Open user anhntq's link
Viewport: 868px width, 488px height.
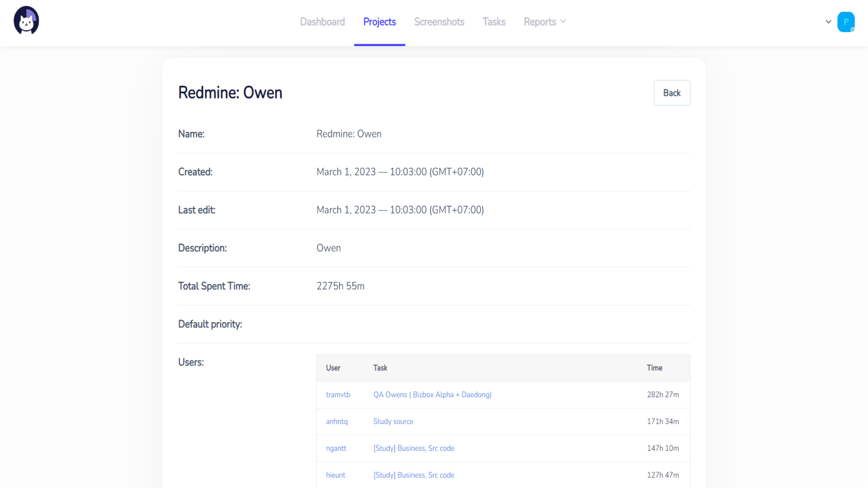pyautogui.click(x=337, y=421)
